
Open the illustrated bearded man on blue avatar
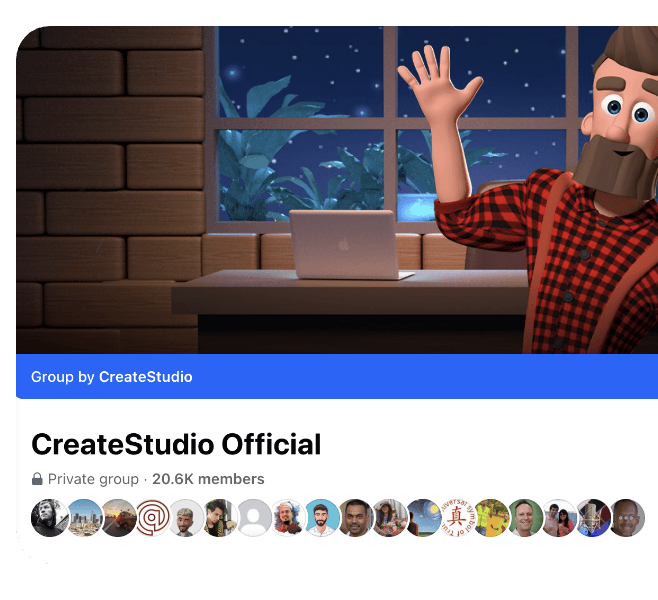click(322, 518)
